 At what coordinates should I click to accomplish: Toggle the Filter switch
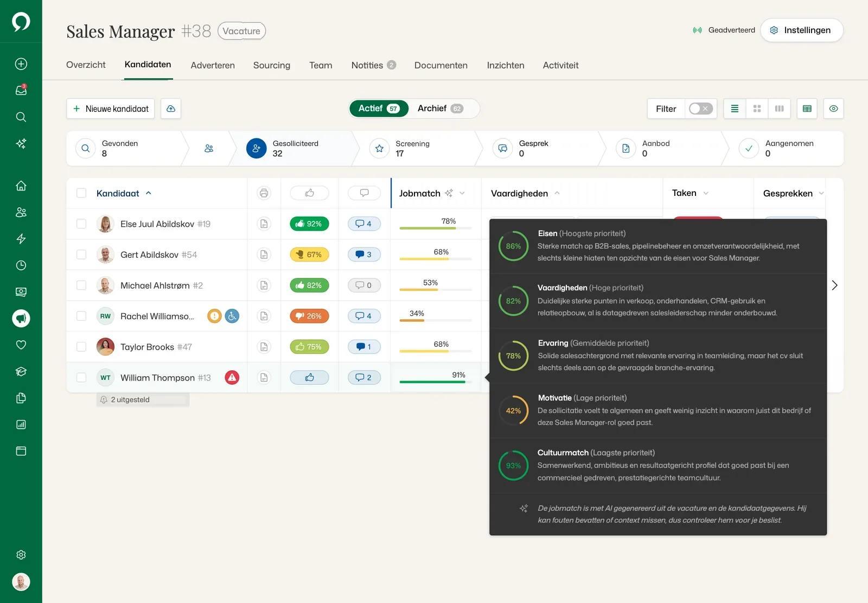tap(700, 109)
